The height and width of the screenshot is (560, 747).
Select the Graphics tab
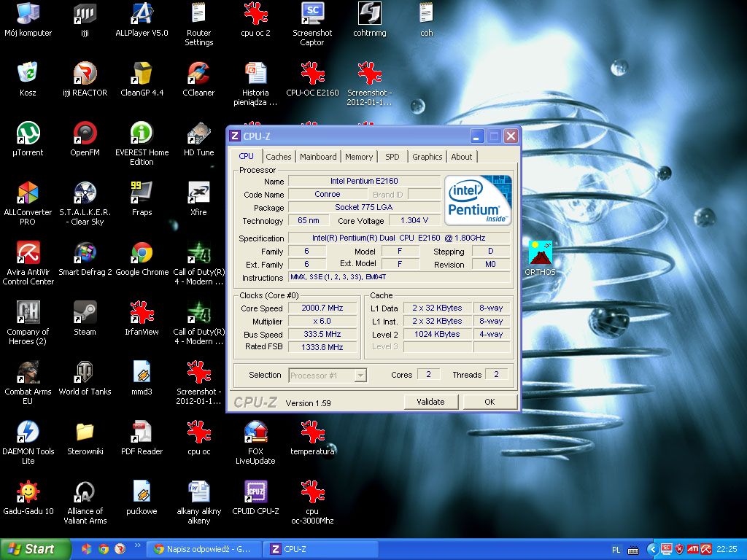coord(427,157)
